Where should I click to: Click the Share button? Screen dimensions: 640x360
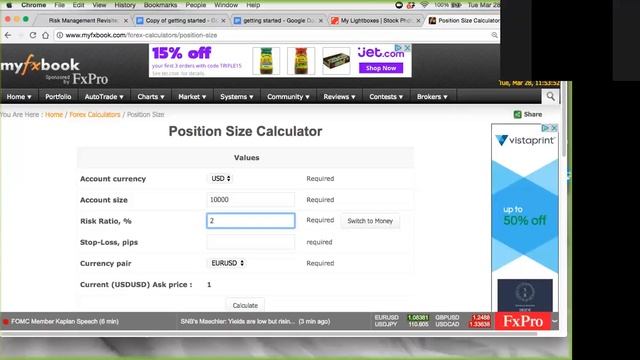tap(528, 115)
